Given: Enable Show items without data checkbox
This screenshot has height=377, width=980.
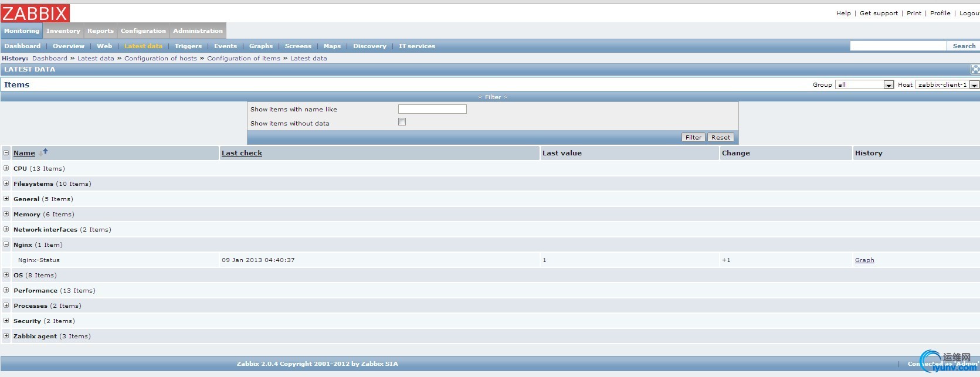Looking at the screenshot, I should pyautogui.click(x=402, y=122).
